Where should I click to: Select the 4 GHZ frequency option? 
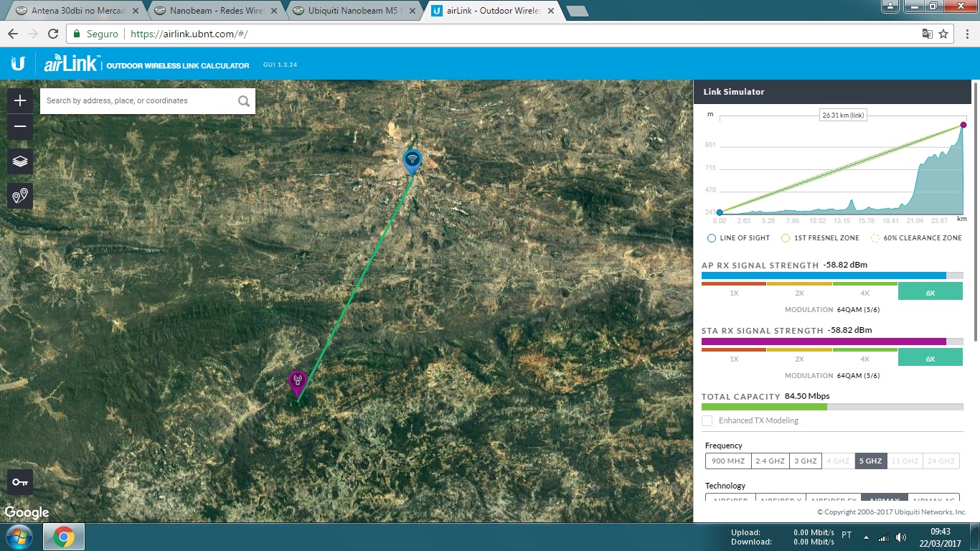[838, 461]
